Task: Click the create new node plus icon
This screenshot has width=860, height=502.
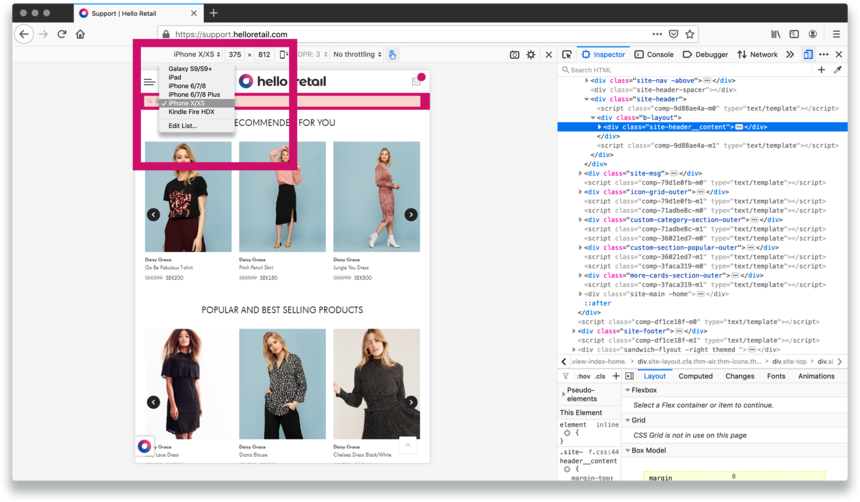Action: [821, 70]
